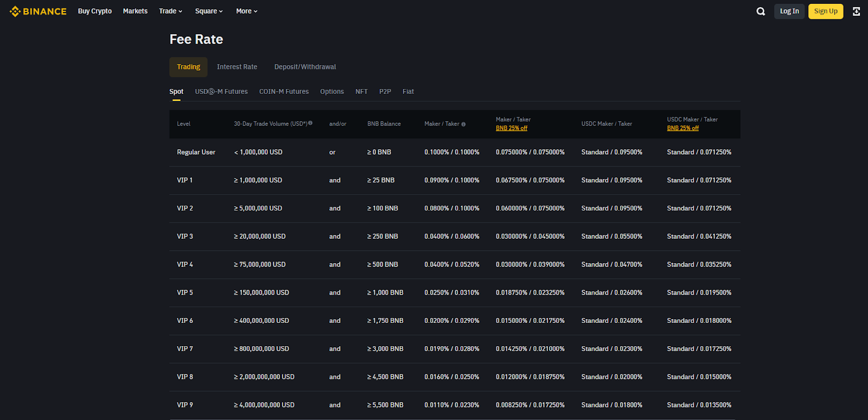This screenshot has height=420, width=868.
Task: Click the VIP 3 level cell
Action: (x=185, y=237)
